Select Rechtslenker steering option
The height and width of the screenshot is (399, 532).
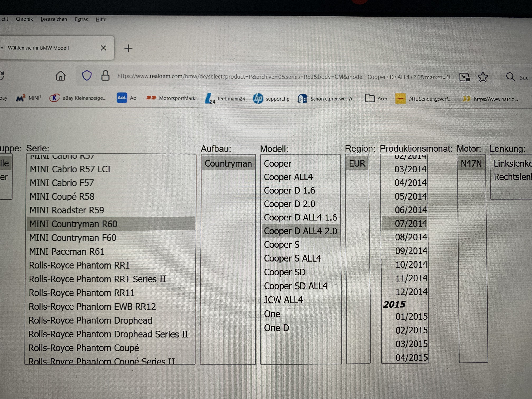[512, 177]
